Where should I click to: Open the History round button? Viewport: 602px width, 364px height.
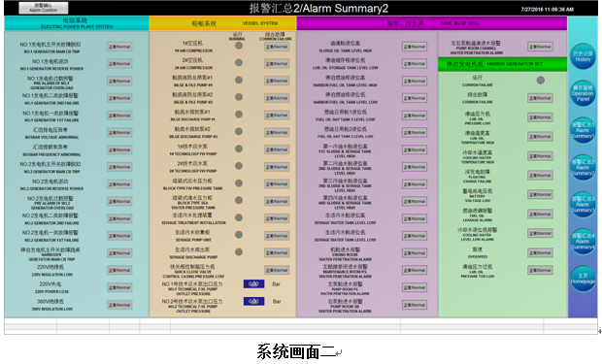583,56
